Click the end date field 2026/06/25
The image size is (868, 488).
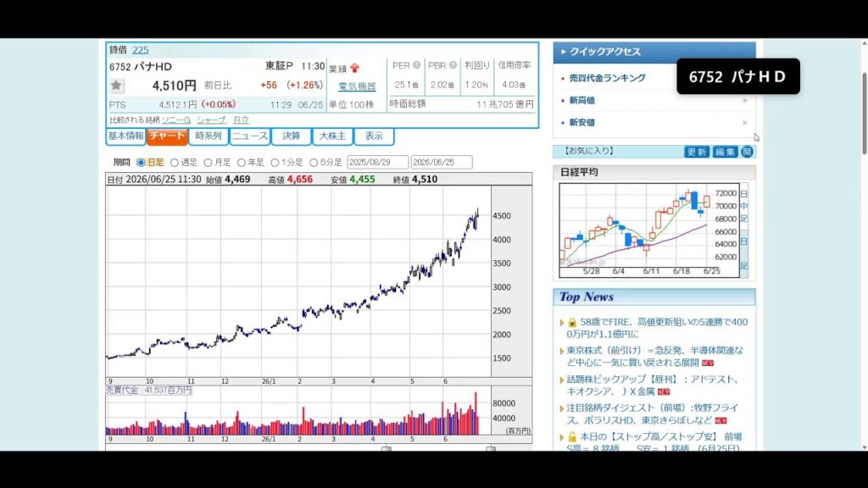tap(442, 162)
